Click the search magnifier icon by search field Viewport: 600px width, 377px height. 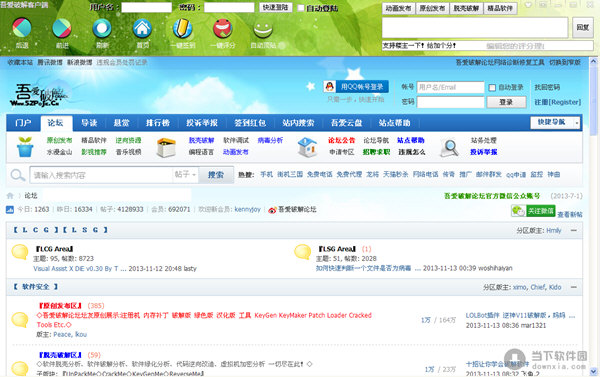pyautogui.click(x=18, y=175)
